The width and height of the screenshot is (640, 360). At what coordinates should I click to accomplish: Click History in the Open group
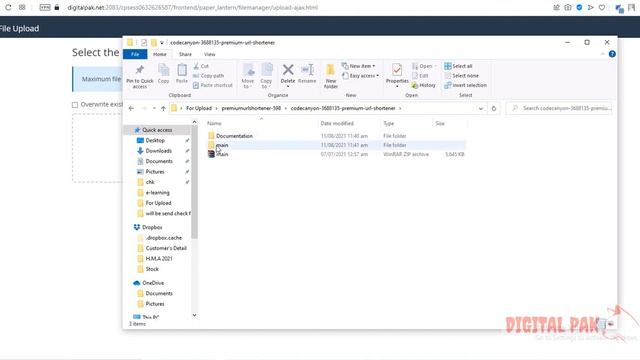424,85
